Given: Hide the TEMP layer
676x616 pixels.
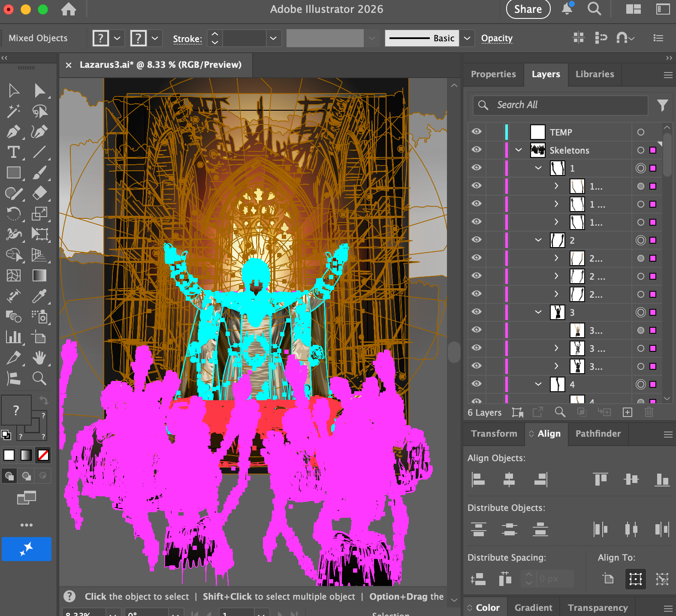Looking at the screenshot, I should pos(477,132).
